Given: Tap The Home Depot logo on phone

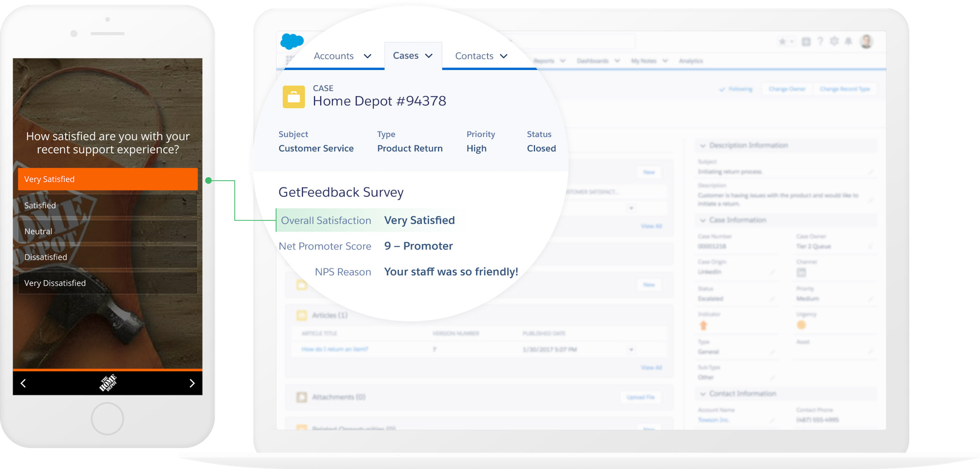Looking at the screenshot, I should (x=108, y=383).
